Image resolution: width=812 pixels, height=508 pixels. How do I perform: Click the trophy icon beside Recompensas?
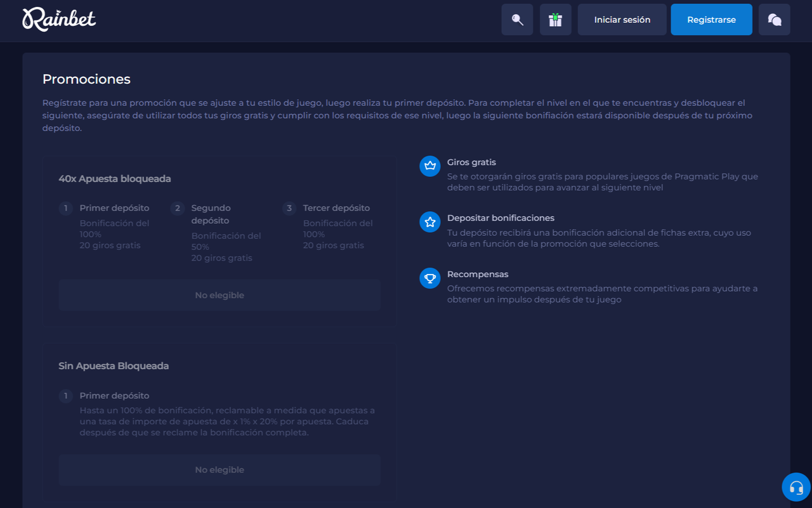click(430, 278)
